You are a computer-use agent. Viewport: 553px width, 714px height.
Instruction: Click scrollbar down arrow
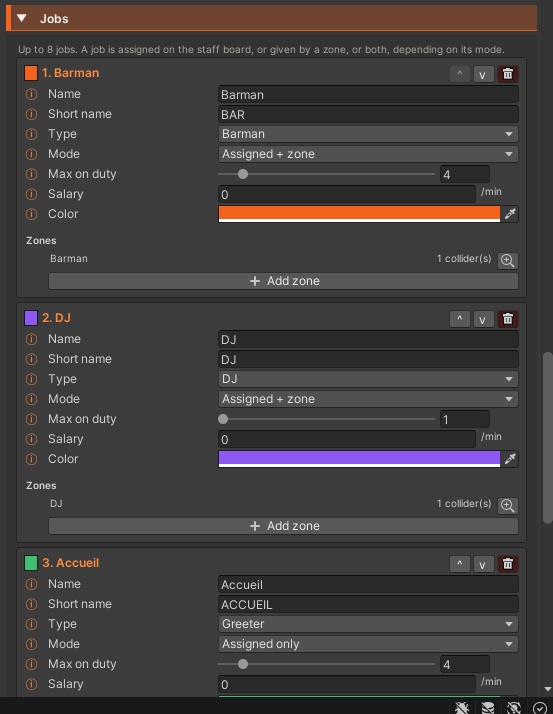pos(548,689)
